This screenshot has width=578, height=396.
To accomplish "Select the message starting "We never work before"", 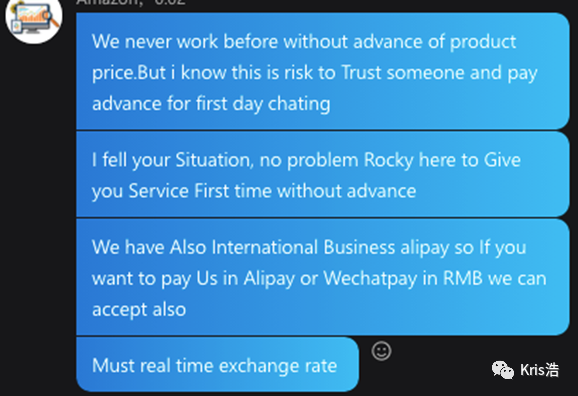I will coord(323,71).
